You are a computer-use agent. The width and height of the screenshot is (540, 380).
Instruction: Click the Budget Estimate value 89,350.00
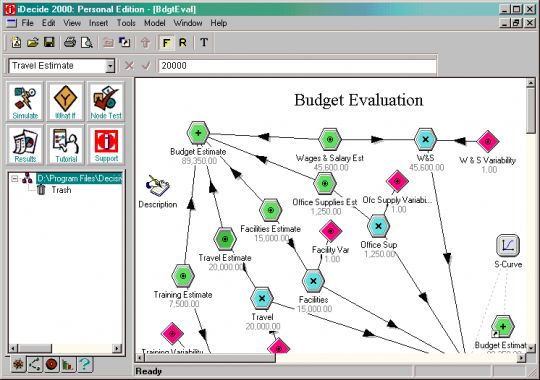tap(199, 161)
